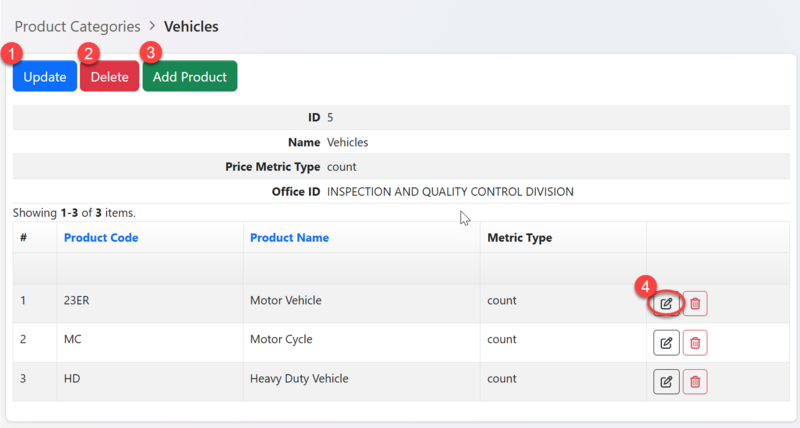Trash the Motor Cycle product

(696, 342)
